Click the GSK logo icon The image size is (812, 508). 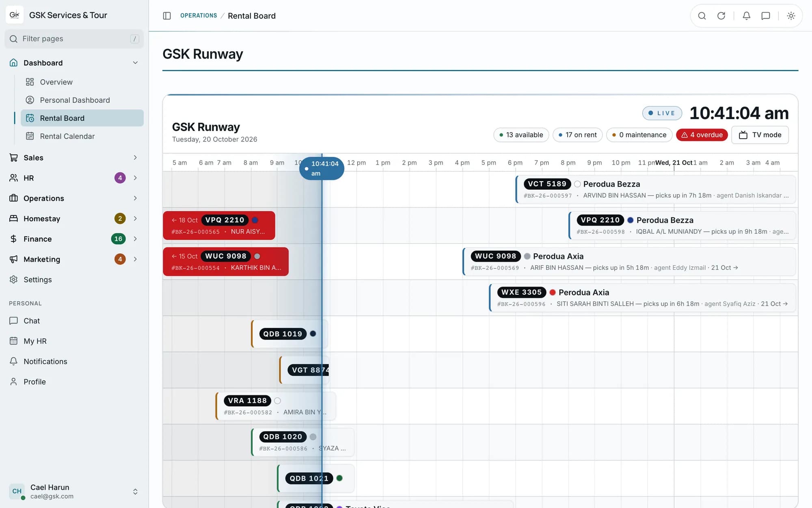click(x=15, y=15)
